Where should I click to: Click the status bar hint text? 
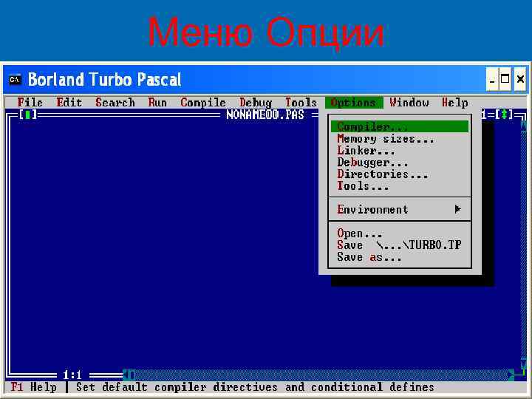coord(255,386)
